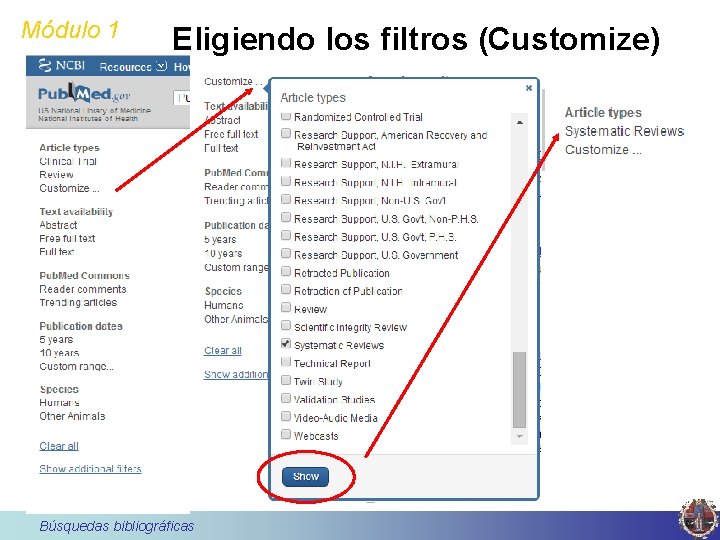Select Trending articles in left sidebar
The width and height of the screenshot is (720, 540).
[x=78, y=303]
